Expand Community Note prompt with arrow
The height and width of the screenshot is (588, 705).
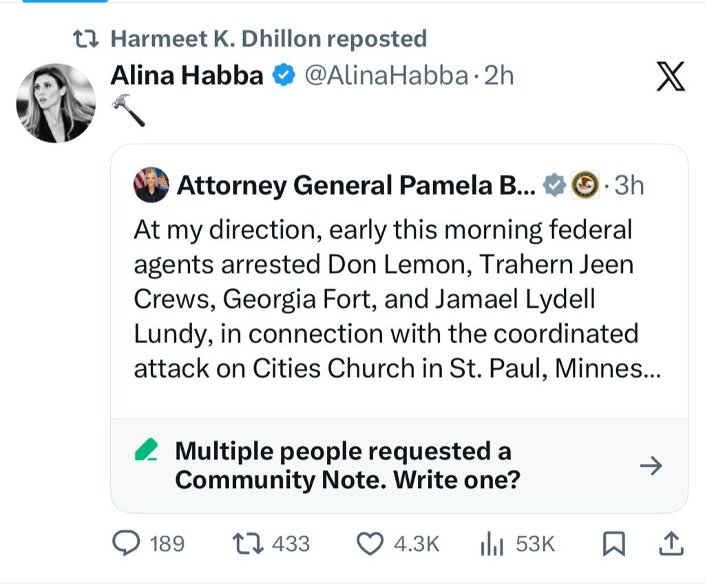click(x=651, y=466)
